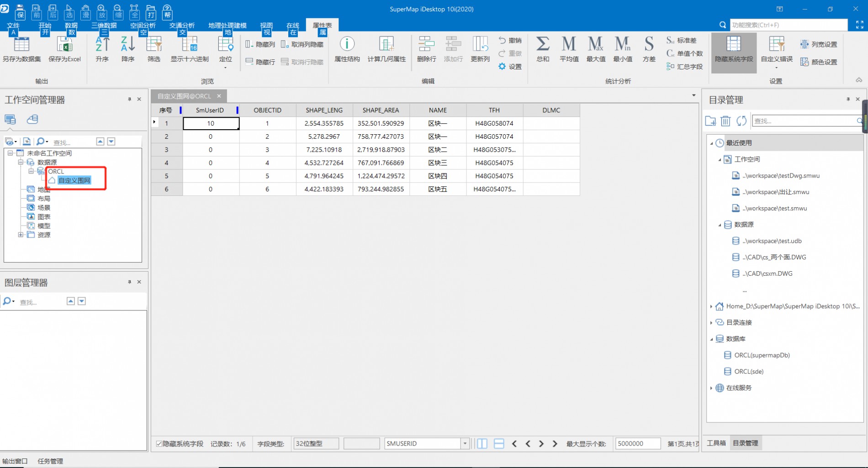Open the 任务管理 tab

(x=51, y=461)
